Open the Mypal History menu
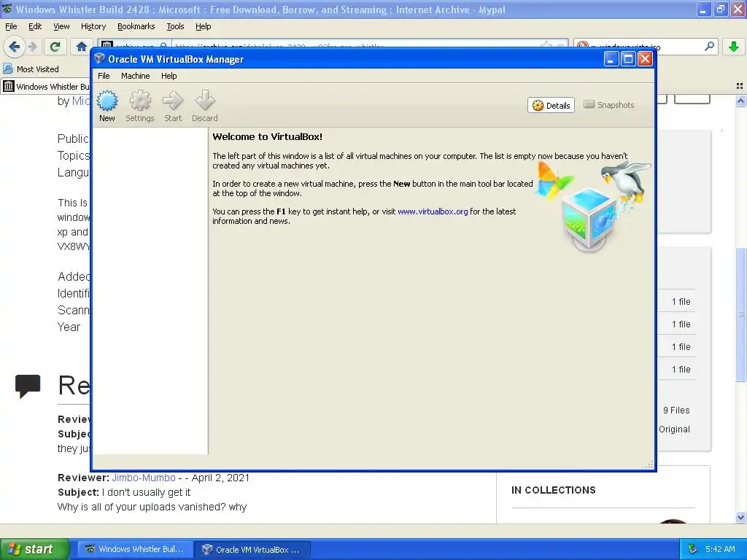The width and height of the screenshot is (747, 560). pyautogui.click(x=93, y=26)
